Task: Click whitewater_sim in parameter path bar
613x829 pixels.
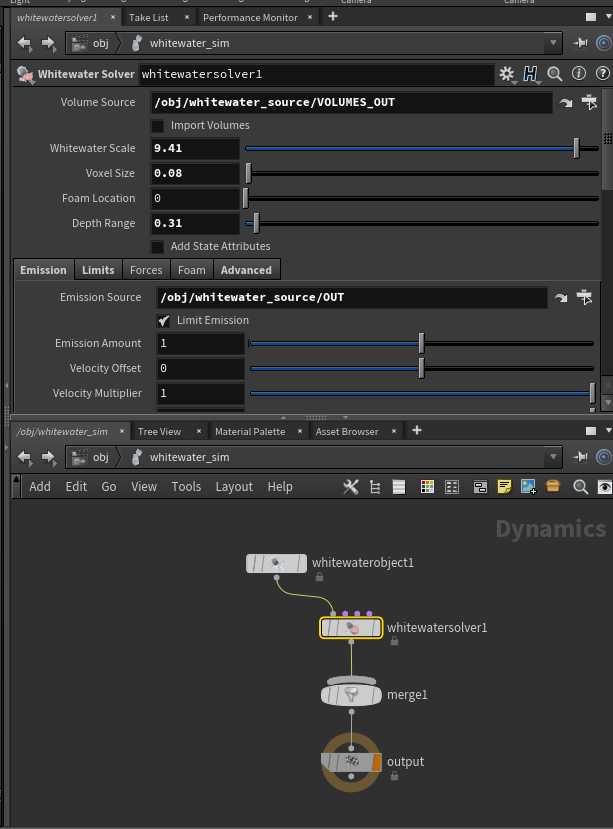Action: [189, 43]
